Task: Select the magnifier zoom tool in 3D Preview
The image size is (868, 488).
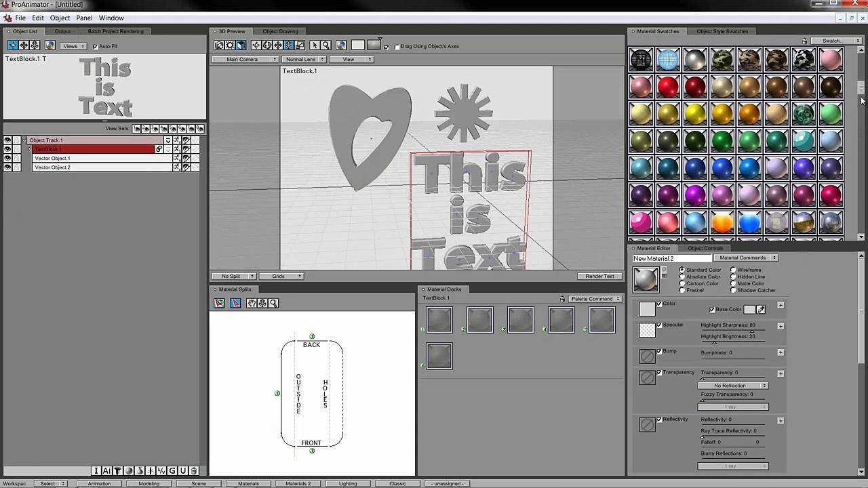Action: tap(325, 45)
